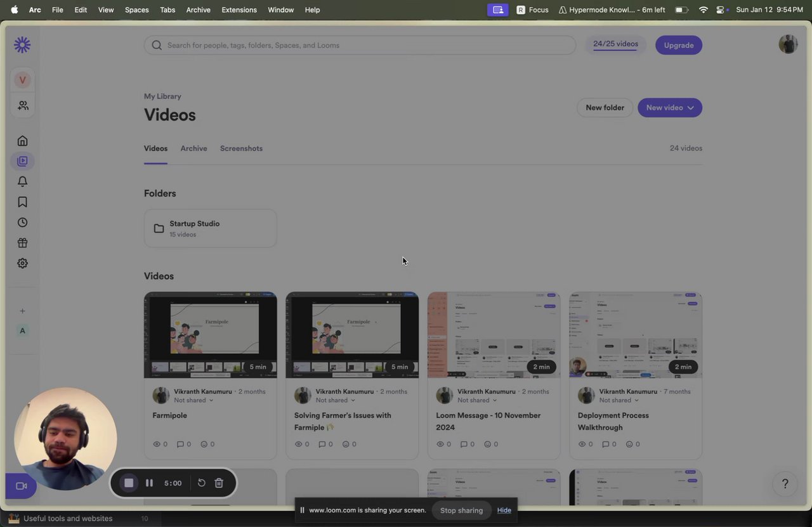Click Stop sharing button
The image size is (812, 527).
[x=461, y=510]
